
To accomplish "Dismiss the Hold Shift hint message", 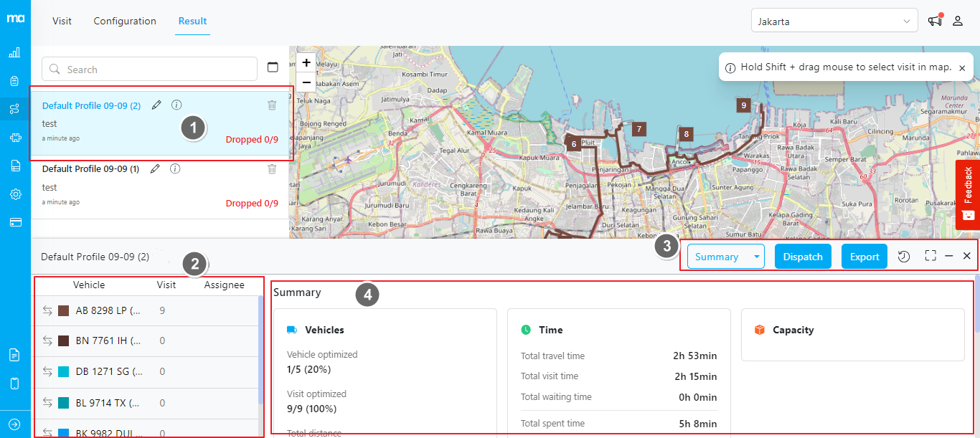I will click(962, 67).
